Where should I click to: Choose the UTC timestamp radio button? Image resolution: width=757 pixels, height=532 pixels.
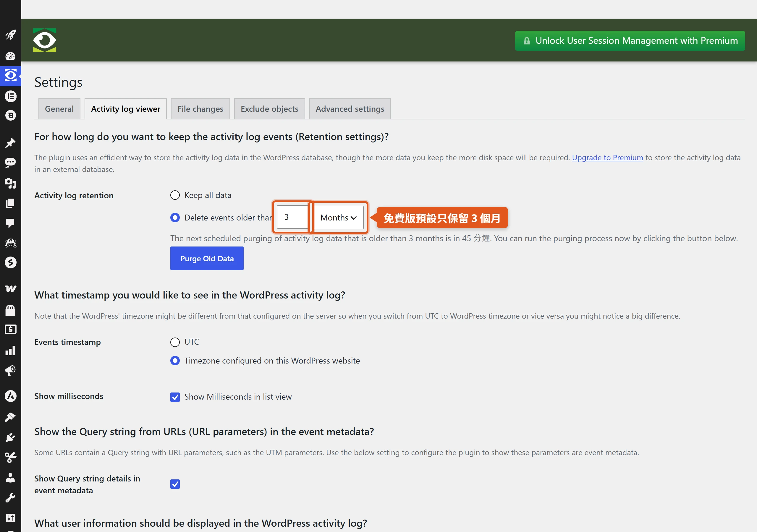coord(175,342)
